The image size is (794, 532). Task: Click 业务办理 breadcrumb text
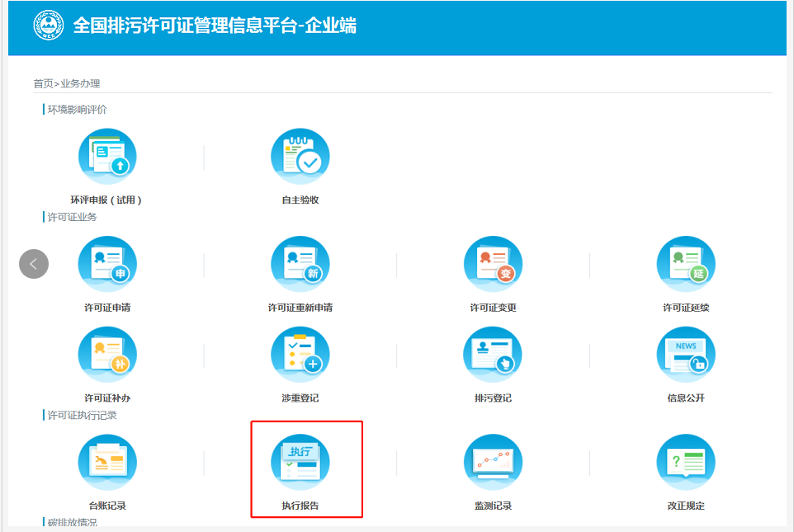point(80,83)
